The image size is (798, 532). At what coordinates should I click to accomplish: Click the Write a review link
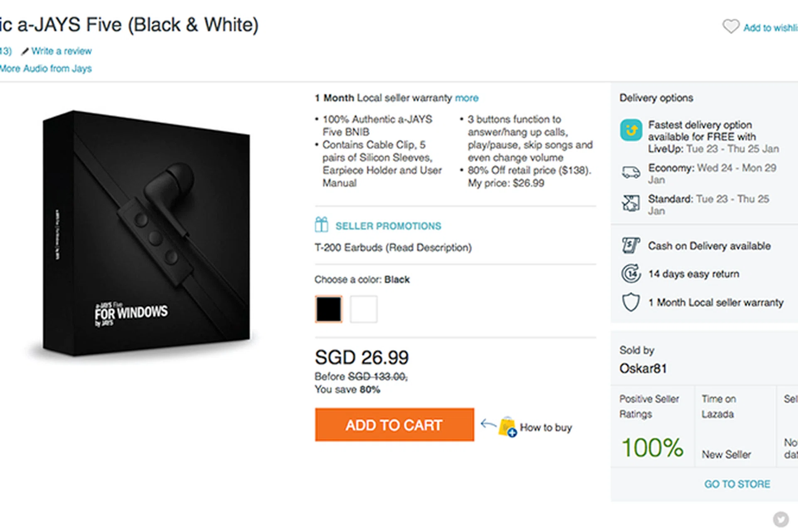coord(62,51)
